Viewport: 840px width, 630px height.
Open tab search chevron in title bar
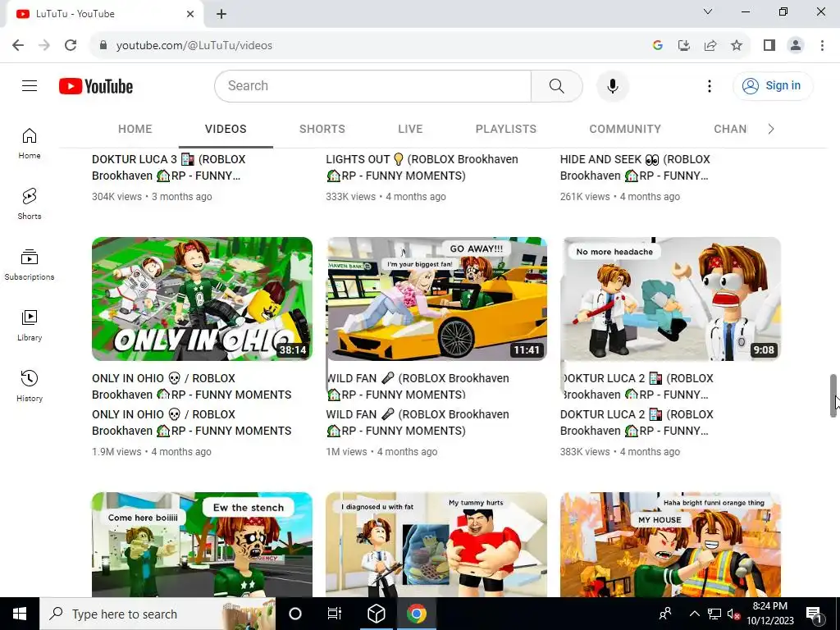708,11
